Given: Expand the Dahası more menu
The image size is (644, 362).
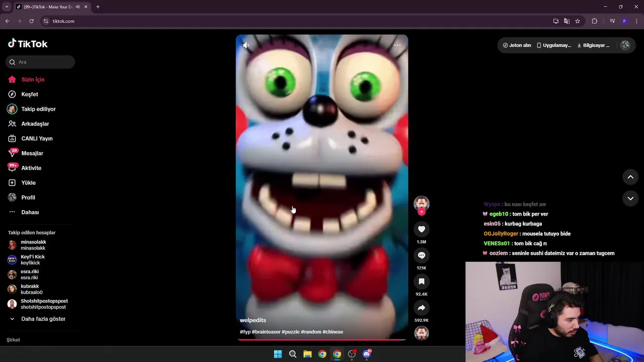Looking at the screenshot, I should coord(30,212).
